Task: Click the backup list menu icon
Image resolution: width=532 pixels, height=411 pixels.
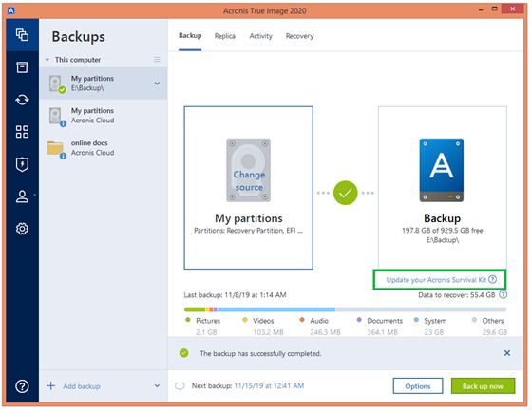Action: click(x=157, y=60)
